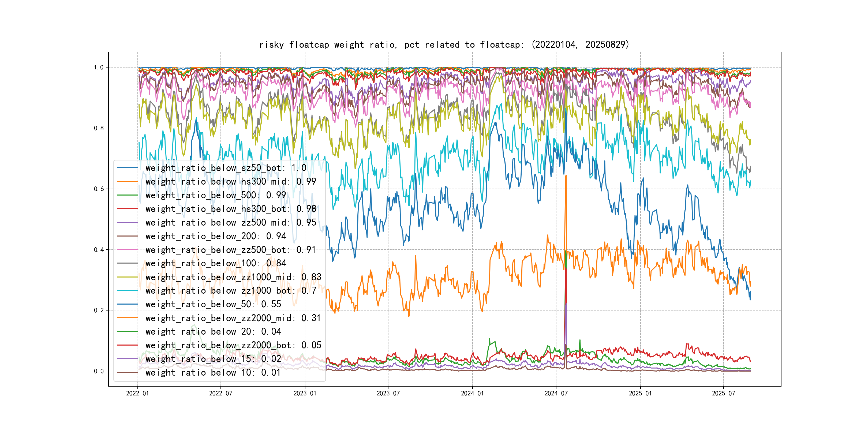Image resolution: width=868 pixels, height=434 pixels.
Task: Click the weight_ratio_below_zz2000_mid legend text
Action: (x=233, y=318)
